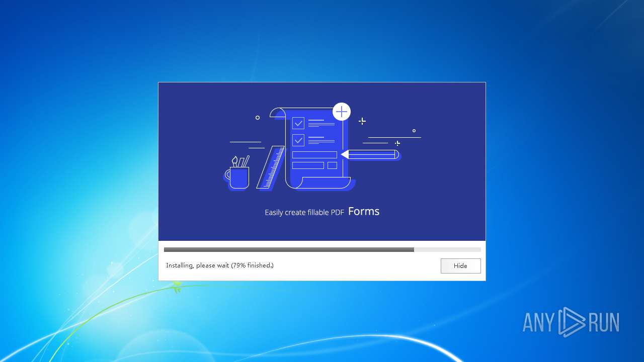Viewport: 644px width, 362px height.
Task: Click the plus circle icon on the form illustration
Action: pyautogui.click(x=342, y=112)
